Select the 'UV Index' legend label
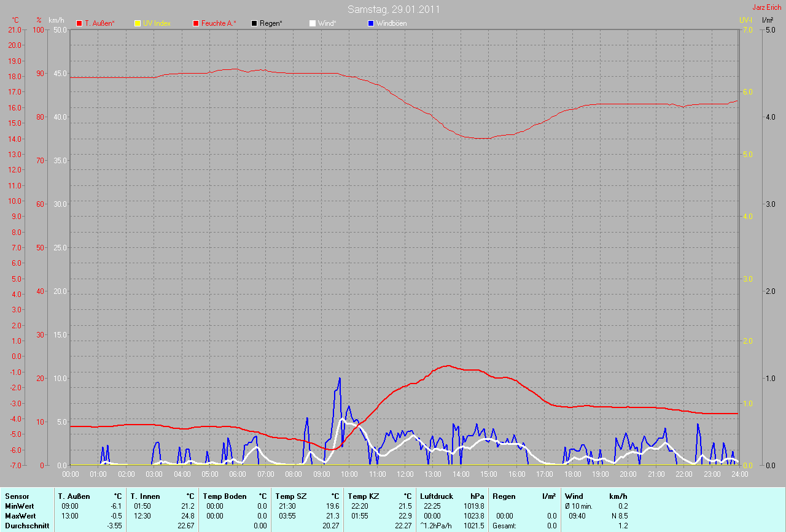 click(x=157, y=23)
